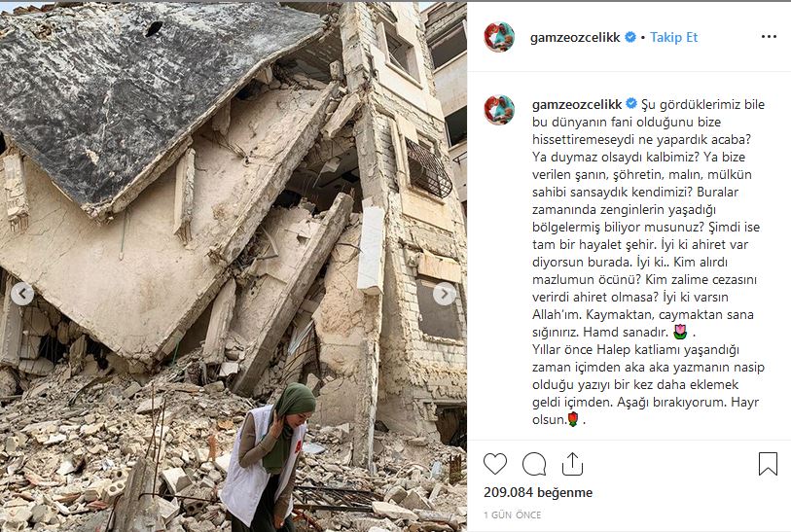Open gamzeozcelikk profile from the header username
Viewport: 791px width, 532px height.
[x=575, y=37]
